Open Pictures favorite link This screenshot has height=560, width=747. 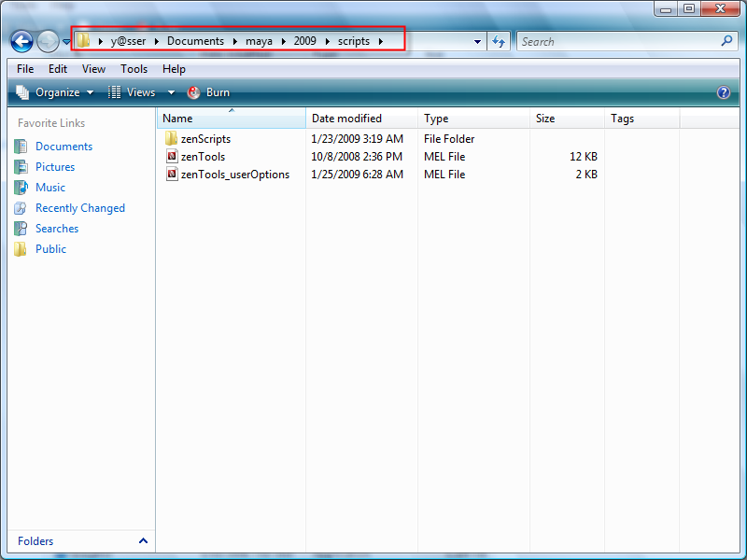tap(55, 167)
